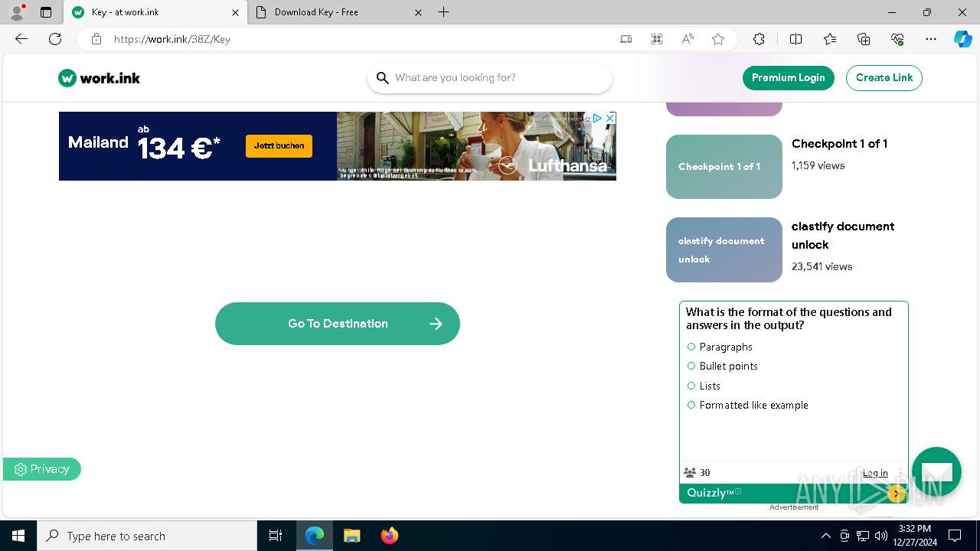Open Task View on the taskbar
The image size is (980, 551).
(x=276, y=536)
